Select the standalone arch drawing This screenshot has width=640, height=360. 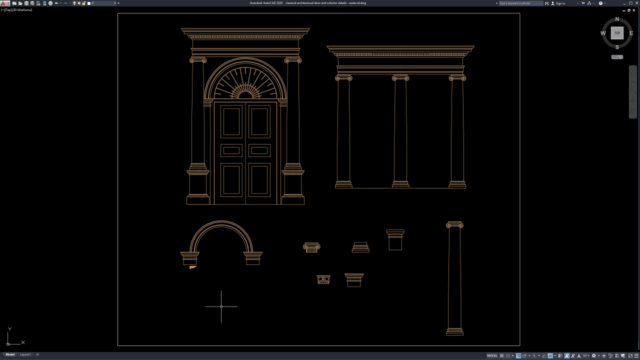point(221,243)
